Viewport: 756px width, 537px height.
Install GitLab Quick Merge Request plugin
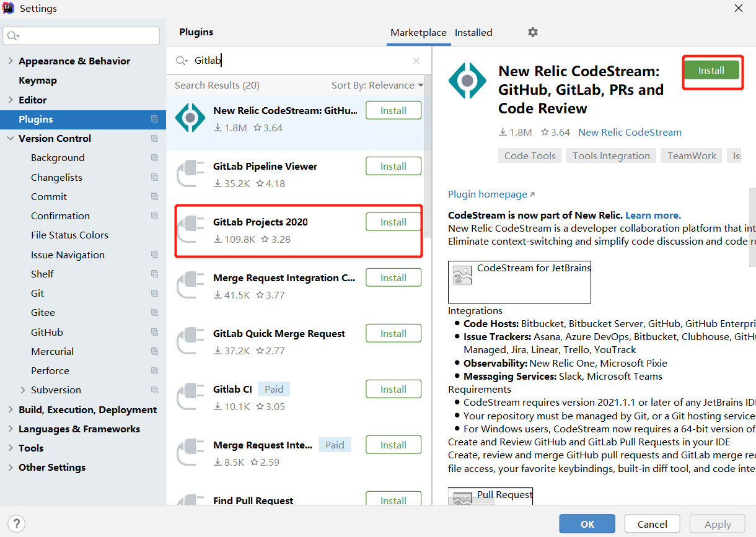[x=393, y=333]
